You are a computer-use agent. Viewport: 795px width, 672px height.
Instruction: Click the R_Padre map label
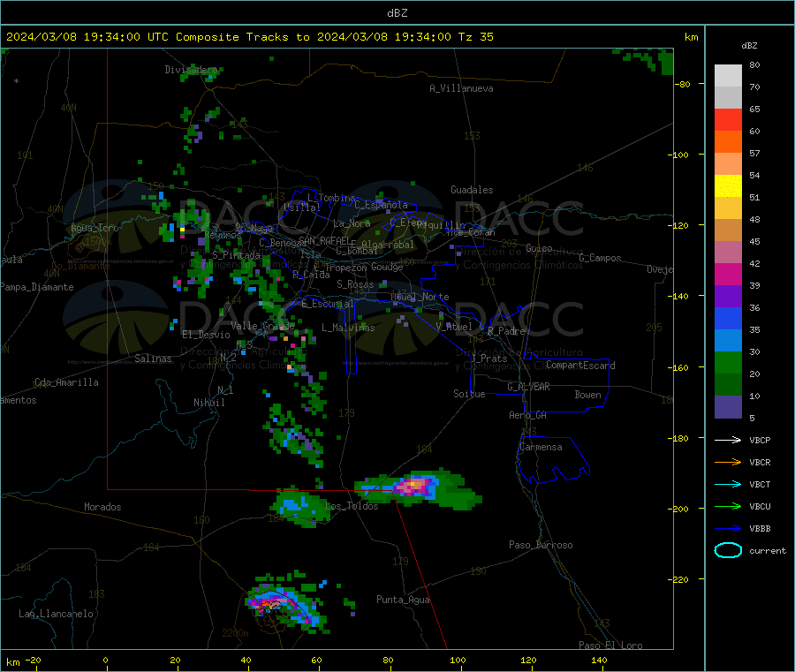pos(506,331)
